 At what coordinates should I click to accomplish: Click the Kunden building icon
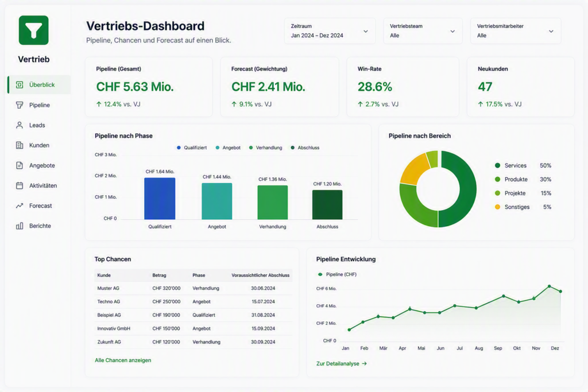pos(20,145)
